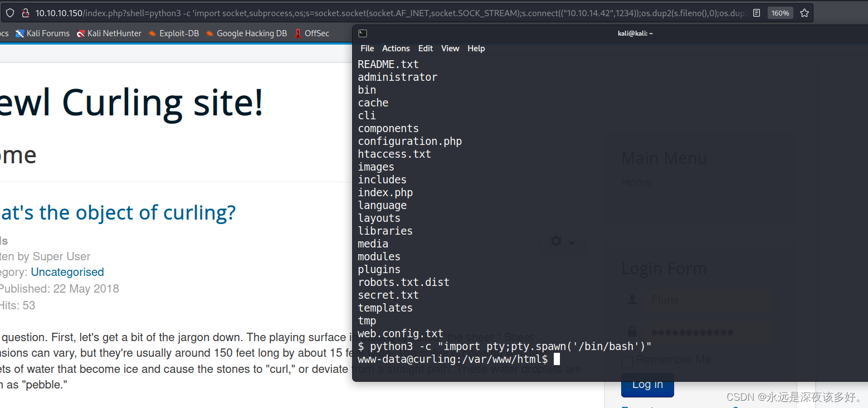Select administrator entry in terminal listing

click(397, 77)
